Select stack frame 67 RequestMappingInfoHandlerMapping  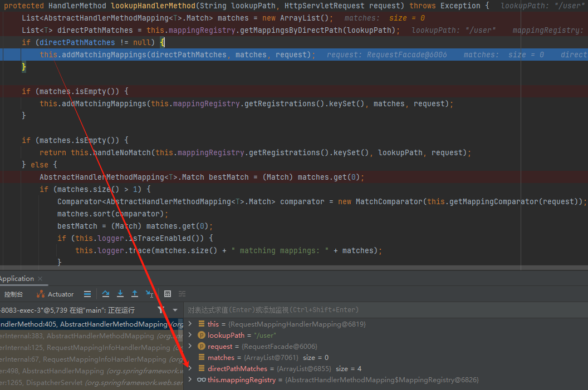[x=90, y=359]
